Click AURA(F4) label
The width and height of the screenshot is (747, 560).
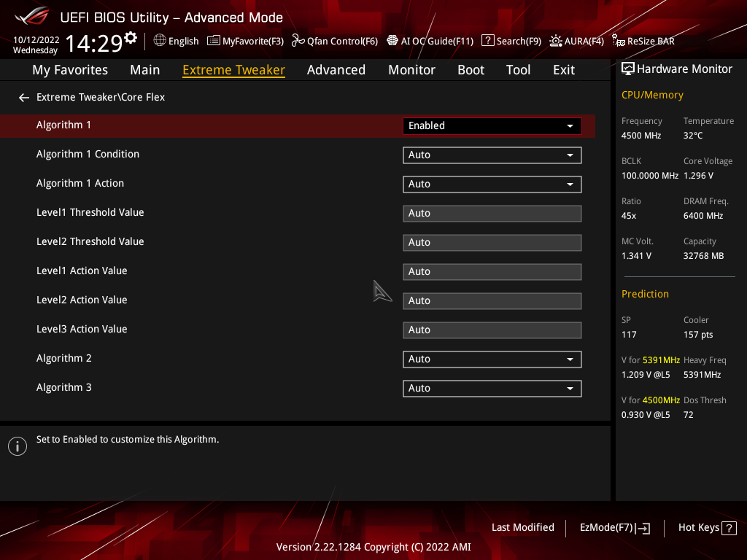click(584, 41)
